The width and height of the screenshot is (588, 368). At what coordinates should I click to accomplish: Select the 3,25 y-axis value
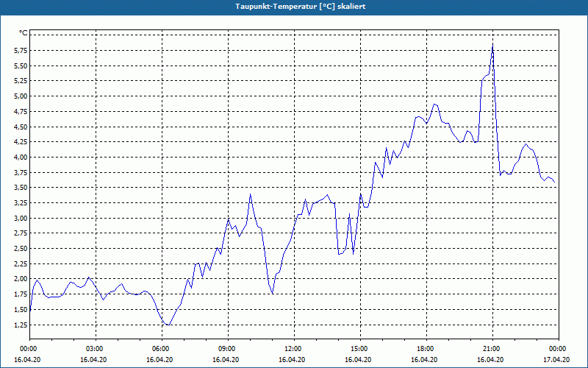[x=21, y=203]
